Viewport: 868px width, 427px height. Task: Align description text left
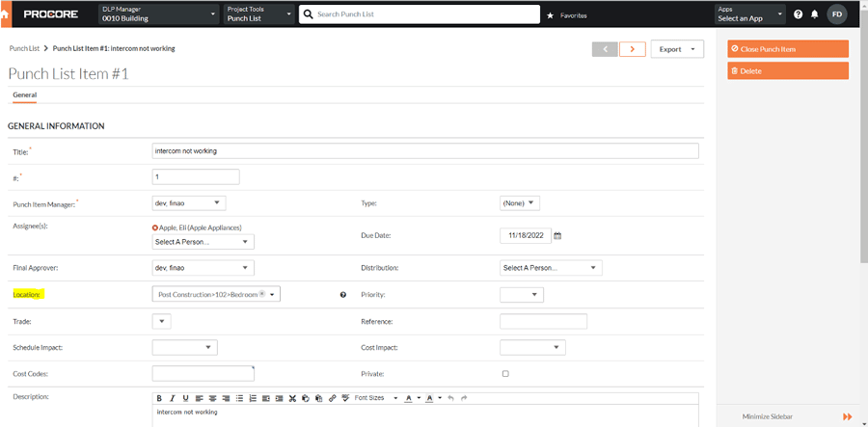(x=200, y=398)
